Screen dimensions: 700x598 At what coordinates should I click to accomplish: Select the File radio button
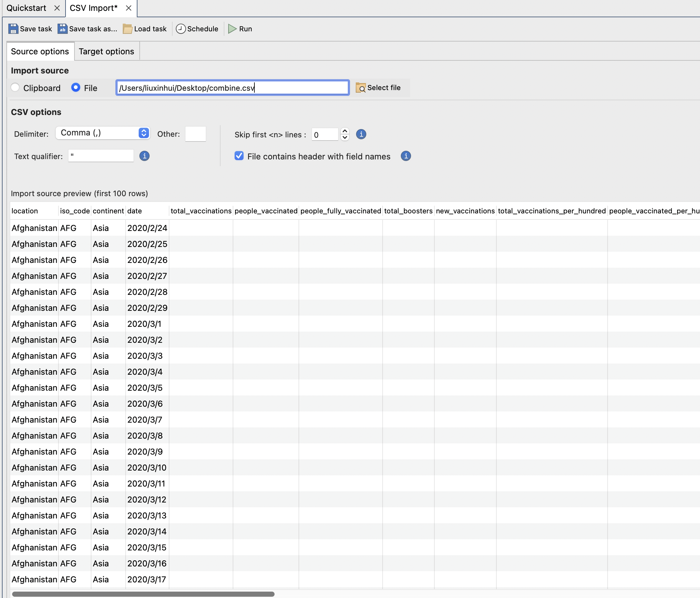pyautogui.click(x=76, y=88)
